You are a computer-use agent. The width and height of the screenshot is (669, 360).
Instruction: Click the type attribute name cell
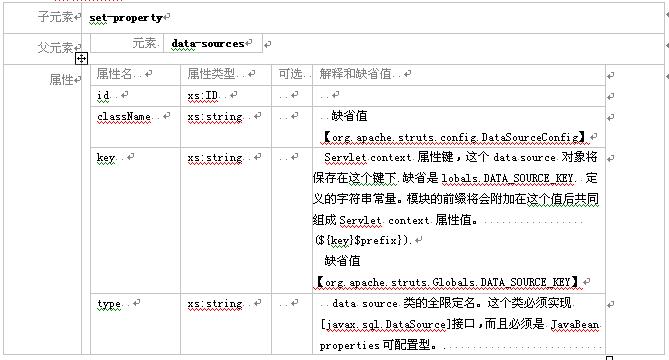135,323
